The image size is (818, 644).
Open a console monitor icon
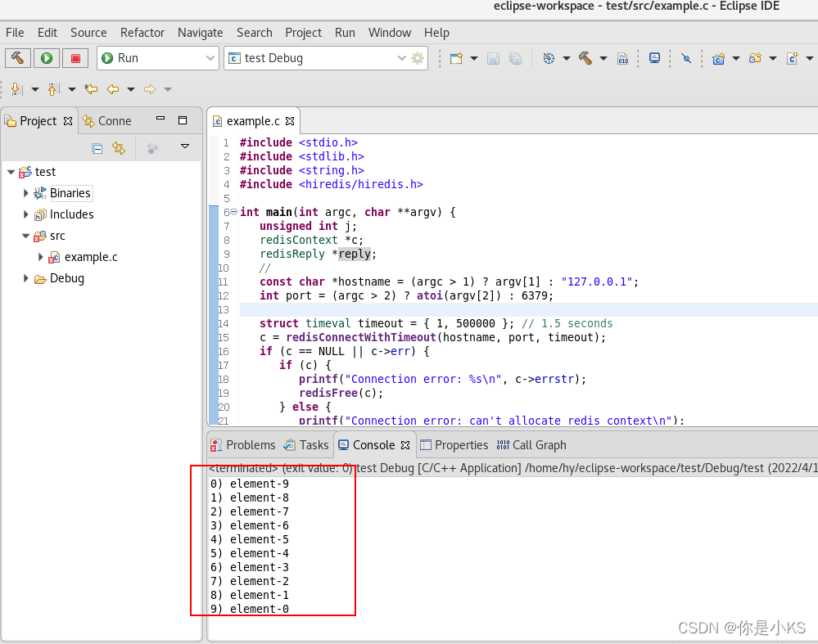click(655, 58)
